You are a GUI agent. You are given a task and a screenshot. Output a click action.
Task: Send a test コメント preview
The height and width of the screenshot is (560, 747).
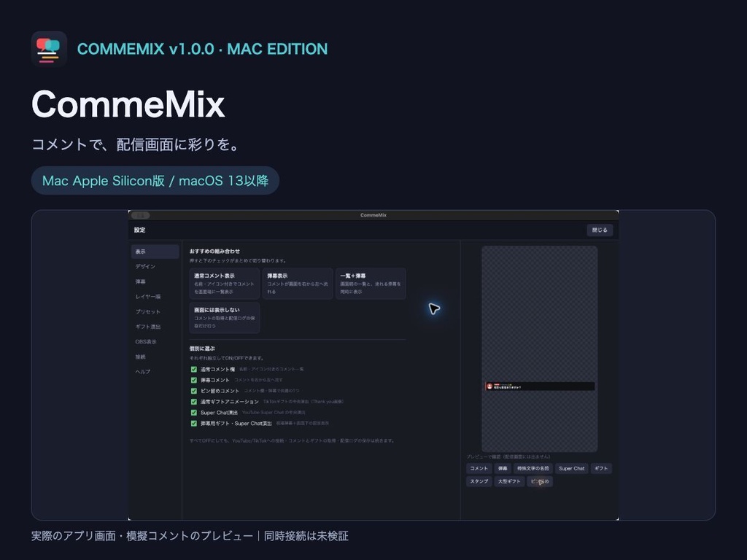(x=479, y=469)
